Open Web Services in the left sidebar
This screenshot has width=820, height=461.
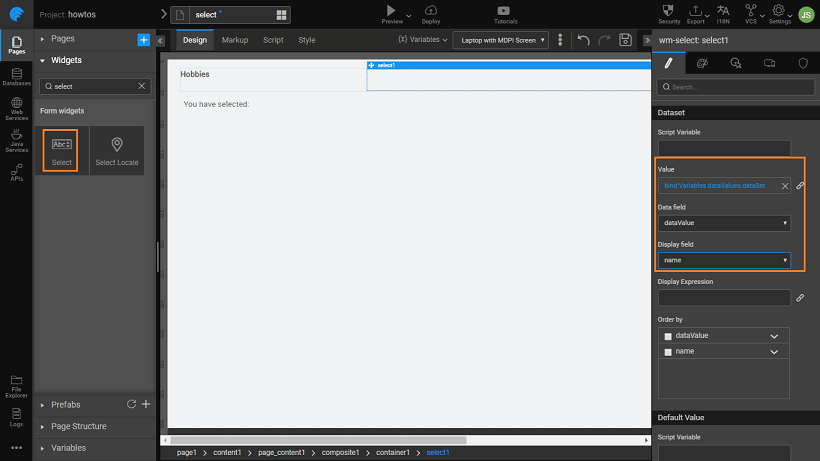[16, 108]
